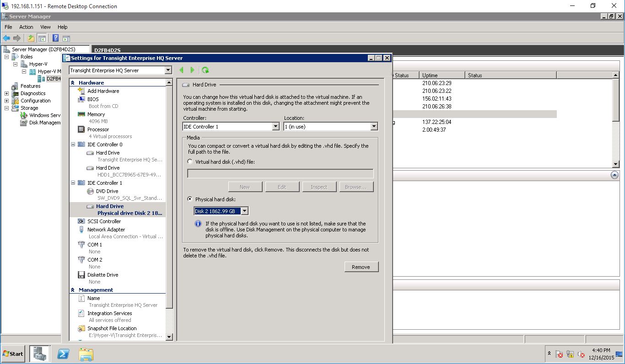Viewport: 625px width, 364px height.
Task: Open the virtual machine selector dropdown
Action: point(168,70)
